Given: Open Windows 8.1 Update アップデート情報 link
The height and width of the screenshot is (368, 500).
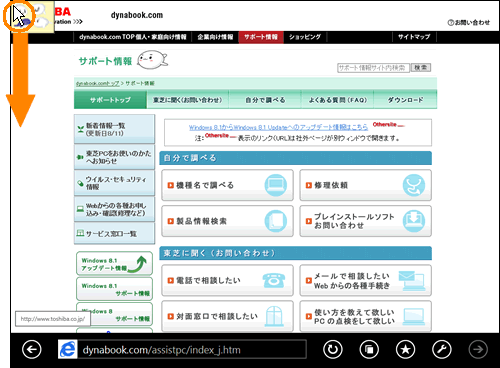Looking at the screenshot, I should click(278, 127).
